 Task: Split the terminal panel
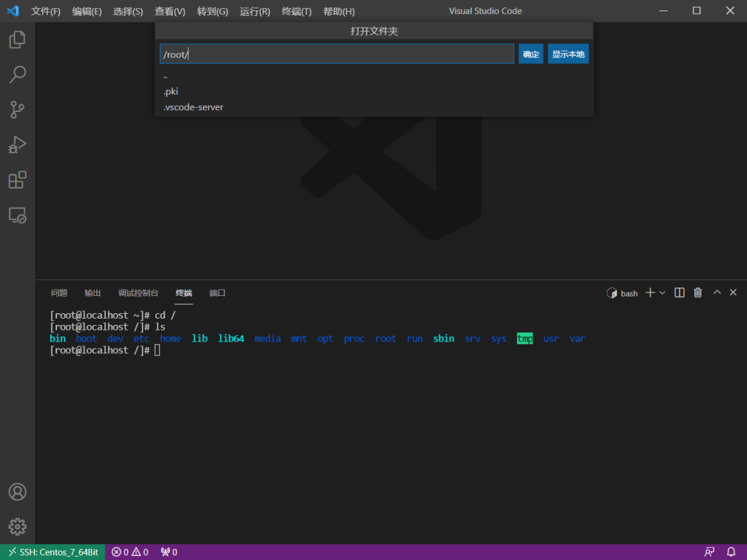[x=679, y=293]
